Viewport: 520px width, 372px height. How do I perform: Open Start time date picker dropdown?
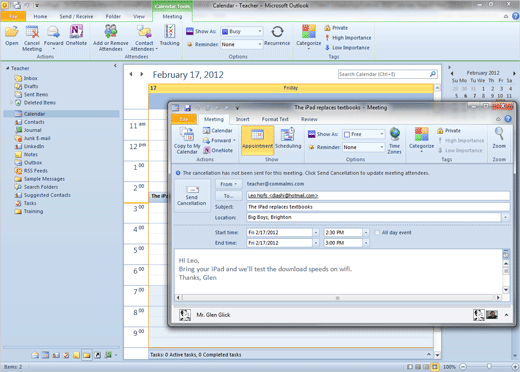coord(316,233)
